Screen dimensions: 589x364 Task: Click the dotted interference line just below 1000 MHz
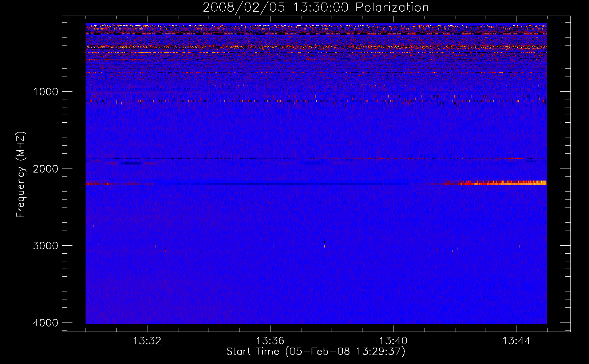coord(255,101)
